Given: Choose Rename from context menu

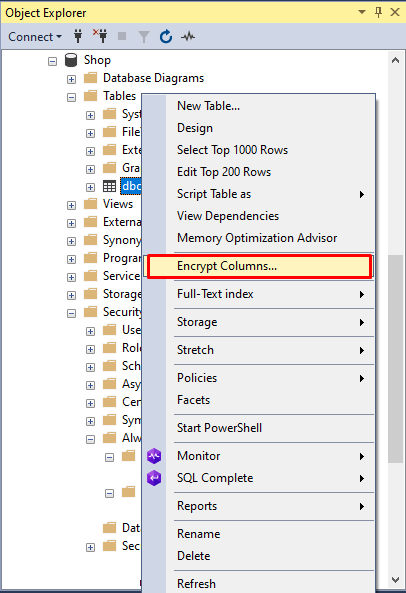Looking at the screenshot, I should 270,534.
